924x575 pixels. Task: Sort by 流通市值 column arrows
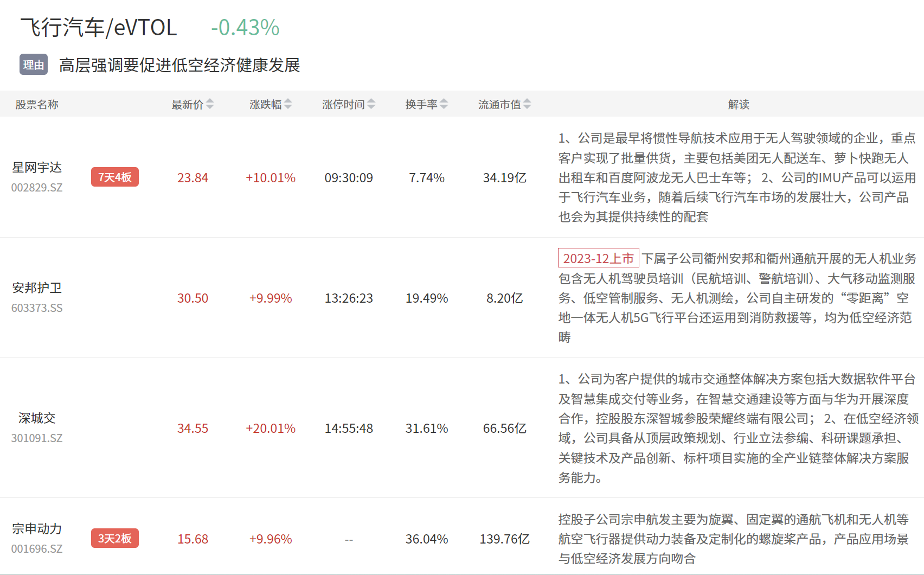(527, 104)
